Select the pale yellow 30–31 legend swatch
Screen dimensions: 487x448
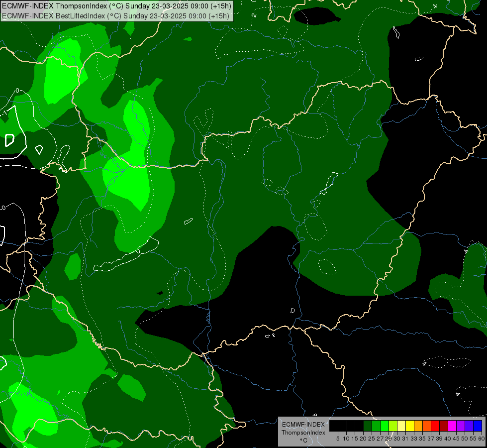(x=401, y=426)
